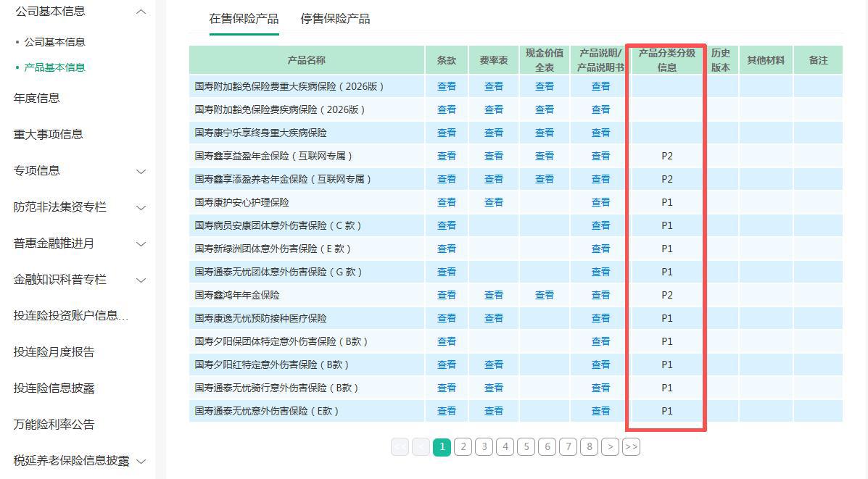This screenshot has height=479, width=868.
Task: Open 万能险利率公告 sidebar item
Action: (54, 425)
